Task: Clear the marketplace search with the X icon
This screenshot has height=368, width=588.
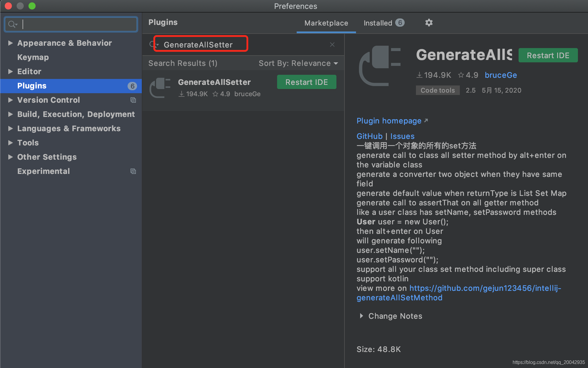Action: [332, 45]
